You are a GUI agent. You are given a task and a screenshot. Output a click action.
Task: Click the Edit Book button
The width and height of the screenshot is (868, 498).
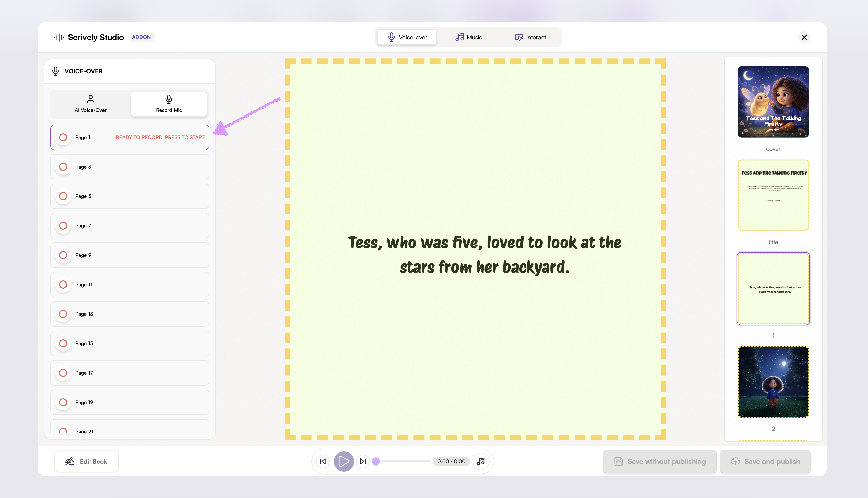coord(86,461)
